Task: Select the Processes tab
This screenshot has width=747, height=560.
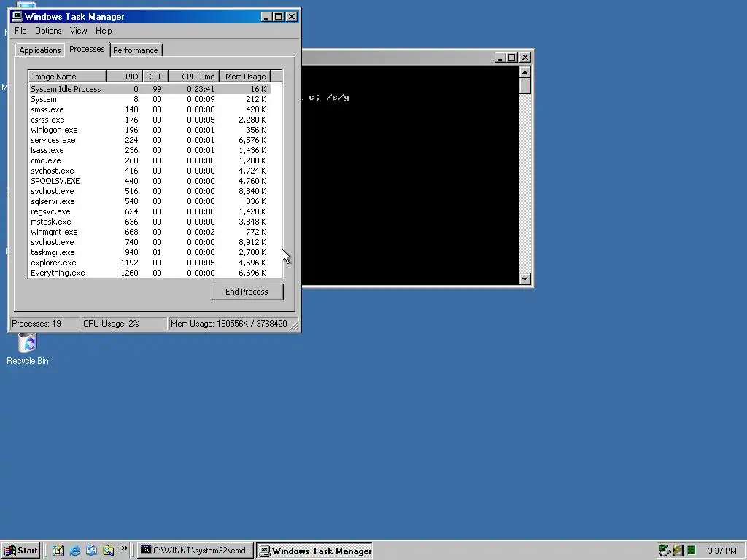Action: 87,49
